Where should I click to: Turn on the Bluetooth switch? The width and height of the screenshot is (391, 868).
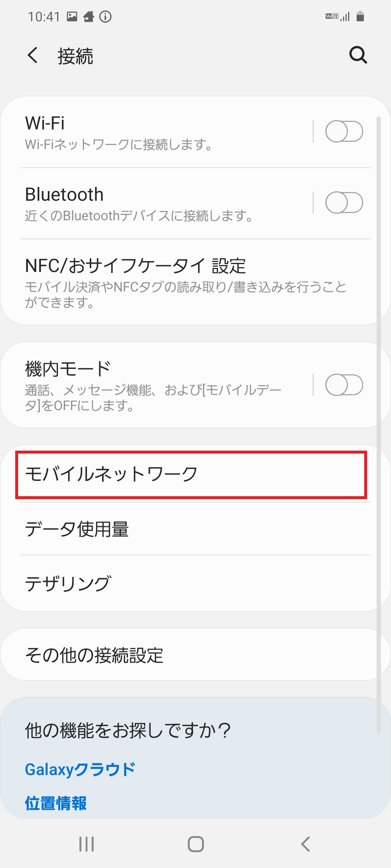pos(345,203)
